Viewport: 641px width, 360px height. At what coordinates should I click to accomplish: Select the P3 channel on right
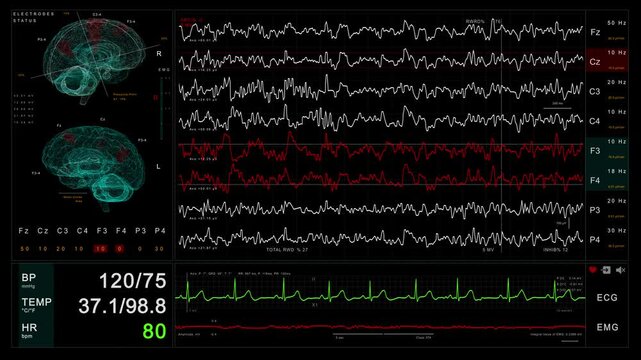(x=595, y=210)
